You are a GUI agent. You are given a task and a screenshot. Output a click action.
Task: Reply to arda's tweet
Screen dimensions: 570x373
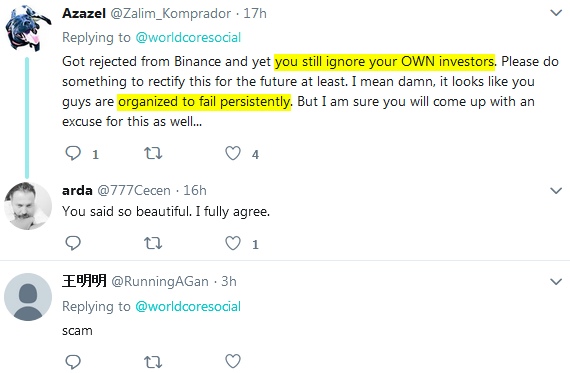pos(73,243)
